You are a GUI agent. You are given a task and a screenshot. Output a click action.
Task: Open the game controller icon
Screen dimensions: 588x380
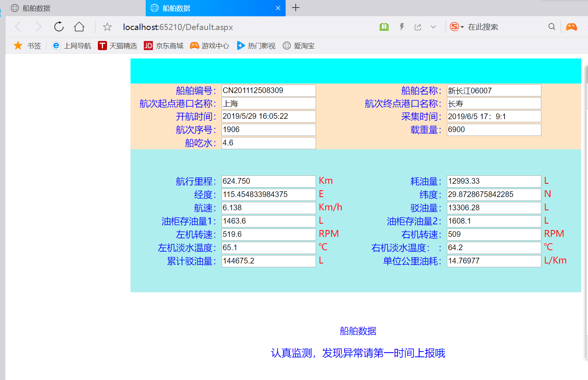coord(571,27)
